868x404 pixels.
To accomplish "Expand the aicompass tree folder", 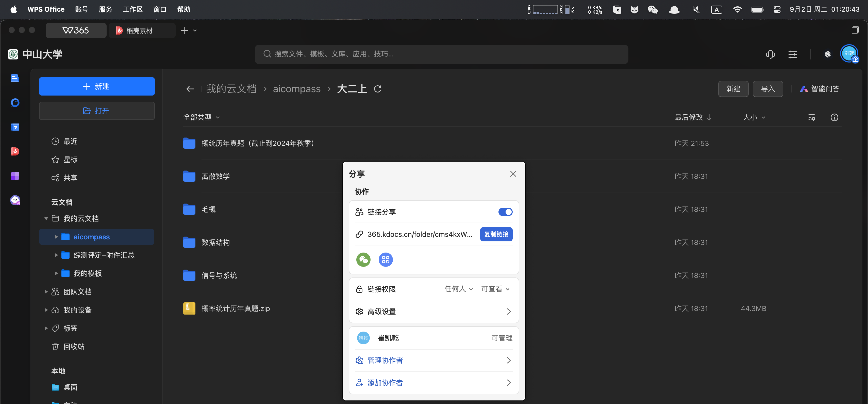I will [x=56, y=237].
